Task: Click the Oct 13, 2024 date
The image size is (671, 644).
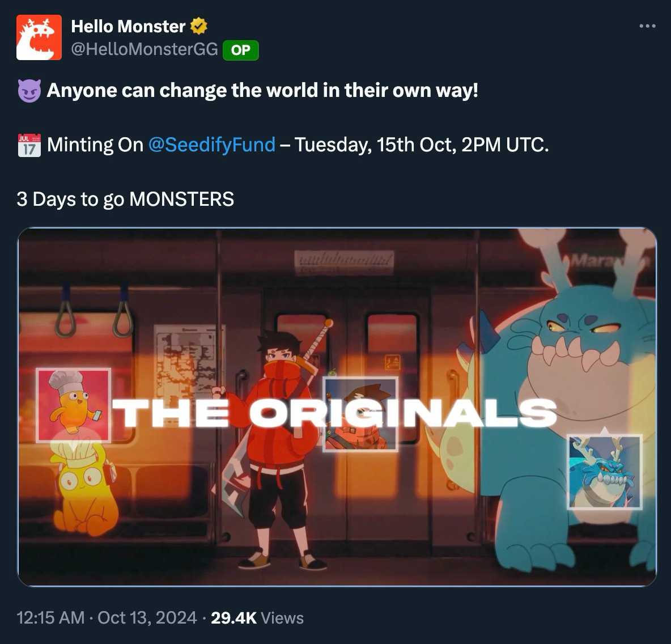Action: [147, 618]
